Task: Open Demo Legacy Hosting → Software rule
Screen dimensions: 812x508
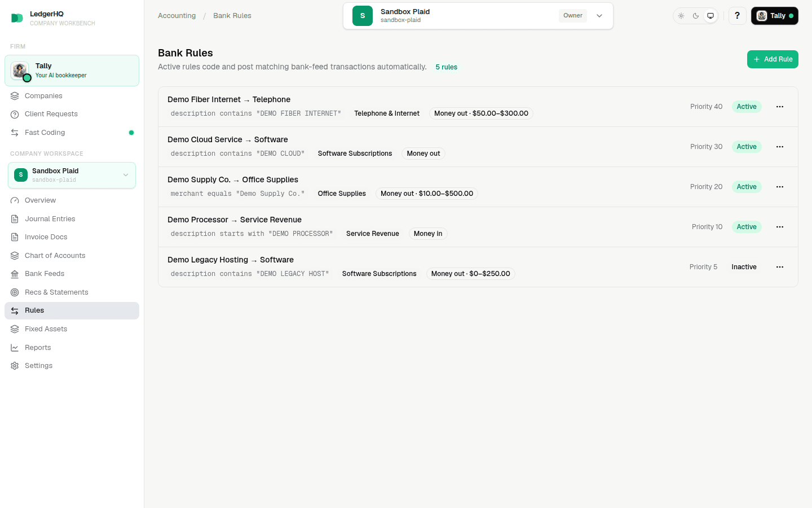Action: click(231, 260)
